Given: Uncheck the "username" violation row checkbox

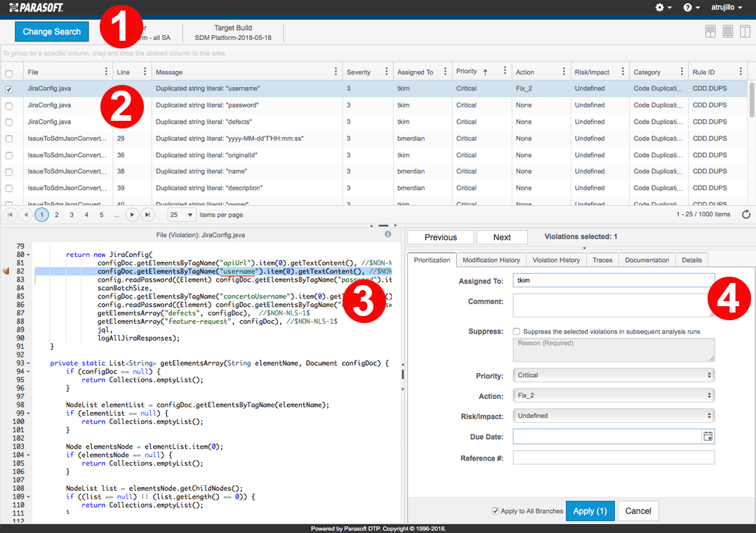Looking at the screenshot, I should coord(9,89).
